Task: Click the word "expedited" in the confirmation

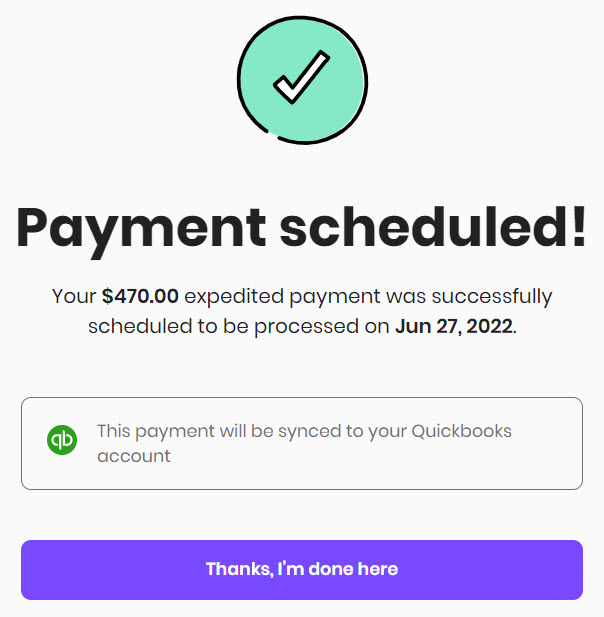Action: pyautogui.click(x=234, y=296)
